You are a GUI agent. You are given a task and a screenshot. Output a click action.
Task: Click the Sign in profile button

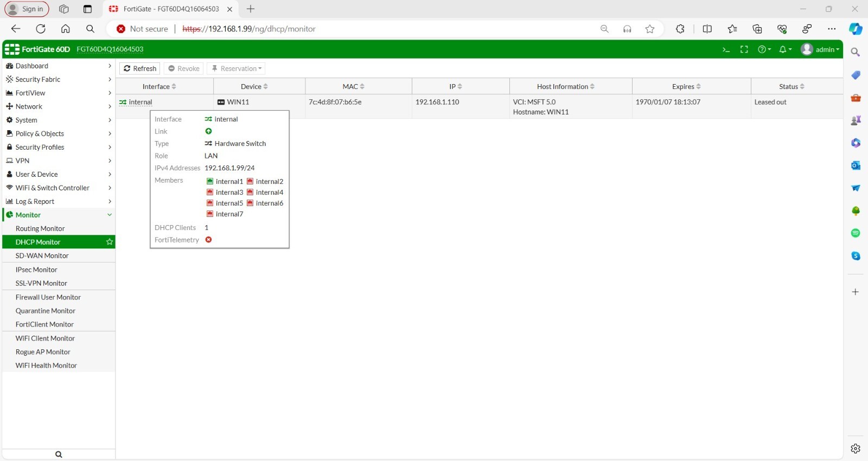tap(27, 9)
